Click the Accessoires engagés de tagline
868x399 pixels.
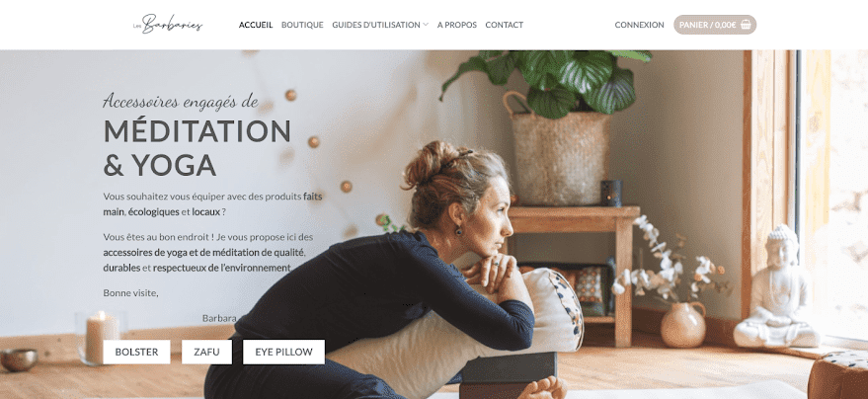point(181,101)
